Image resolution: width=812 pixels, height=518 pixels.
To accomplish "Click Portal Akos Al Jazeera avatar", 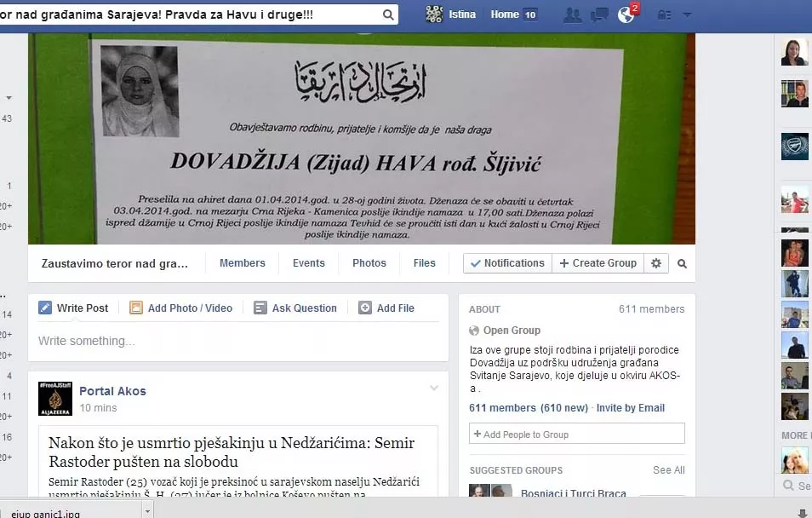I will click(55, 399).
